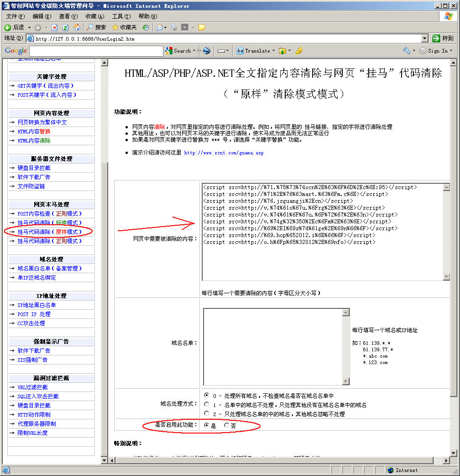This screenshot has height=476, width=460.
Task: Click the main page vertical scrollbar thumb
Action: tap(453, 232)
